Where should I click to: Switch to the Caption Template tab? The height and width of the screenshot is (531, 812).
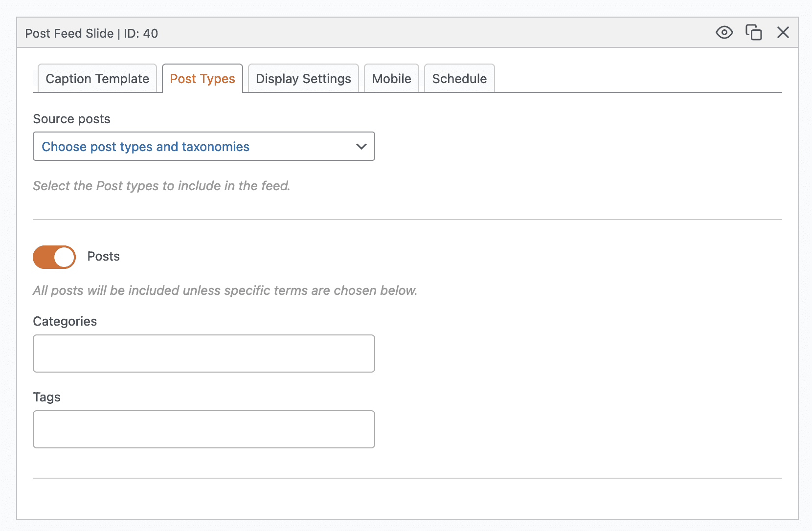(x=97, y=79)
